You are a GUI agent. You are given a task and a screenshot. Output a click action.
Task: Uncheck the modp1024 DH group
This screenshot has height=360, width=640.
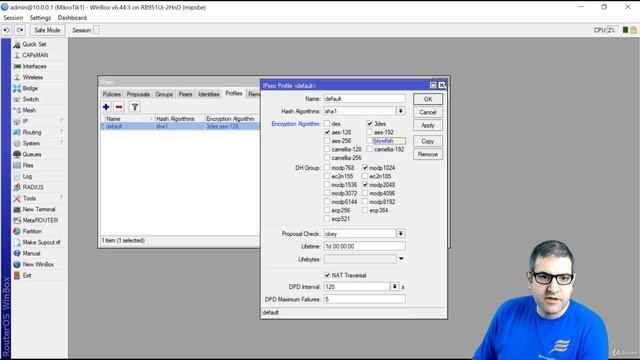(x=365, y=167)
